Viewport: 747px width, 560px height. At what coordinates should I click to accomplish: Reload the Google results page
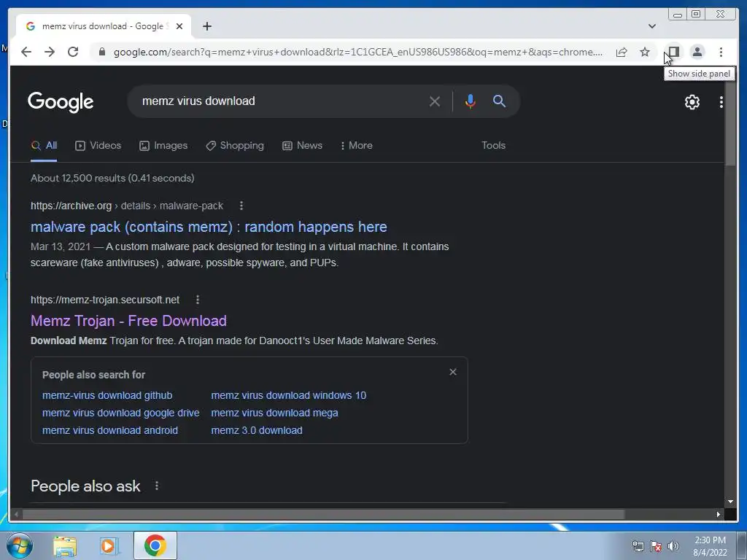click(73, 52)
